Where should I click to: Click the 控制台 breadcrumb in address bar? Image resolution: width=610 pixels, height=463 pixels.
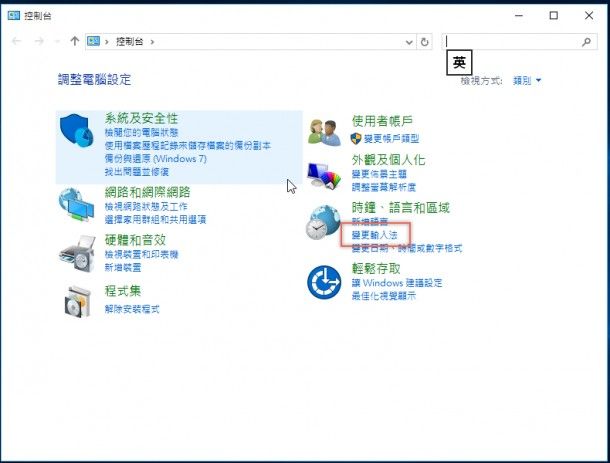[x=130, y=41]
